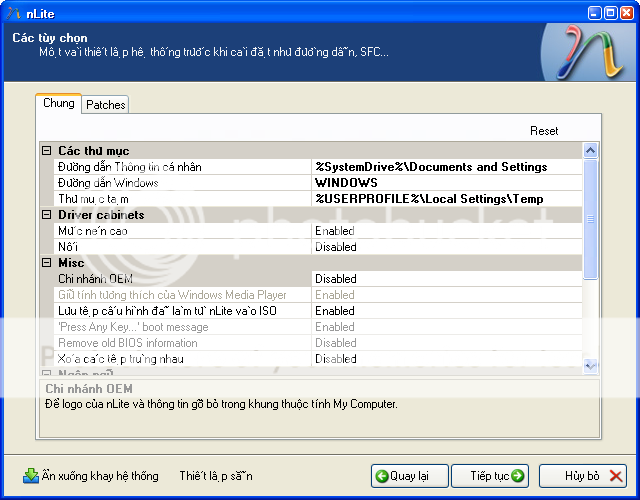
Task: Change the Mức nén cao Enabled value
Action: click(x=447, y=231)
